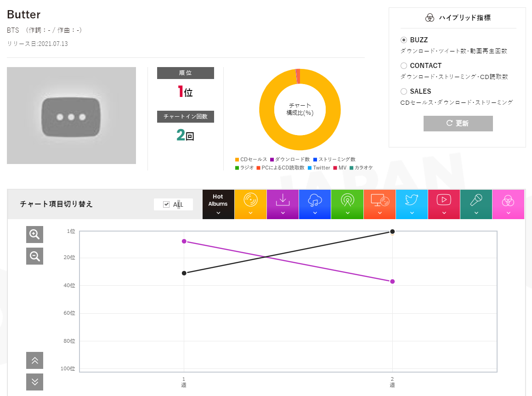
Task: Select the orange CD sales disc icon
Action: 250,200
